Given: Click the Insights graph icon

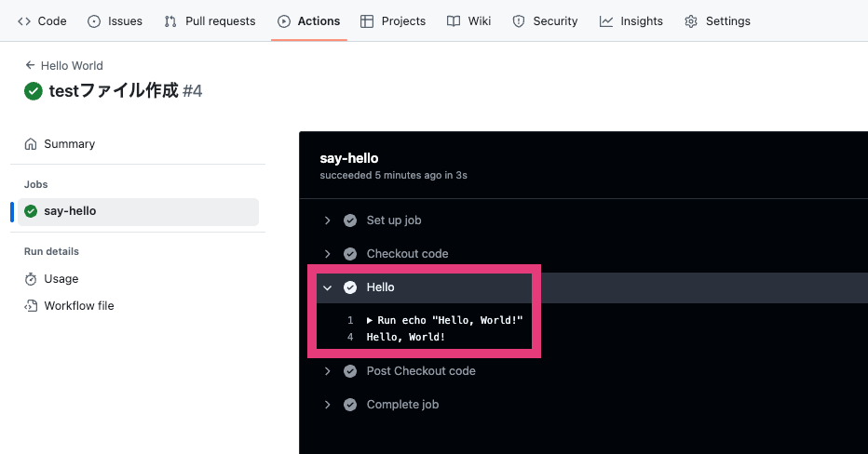Looking at the screenshot, I should (x=606, y=21).
